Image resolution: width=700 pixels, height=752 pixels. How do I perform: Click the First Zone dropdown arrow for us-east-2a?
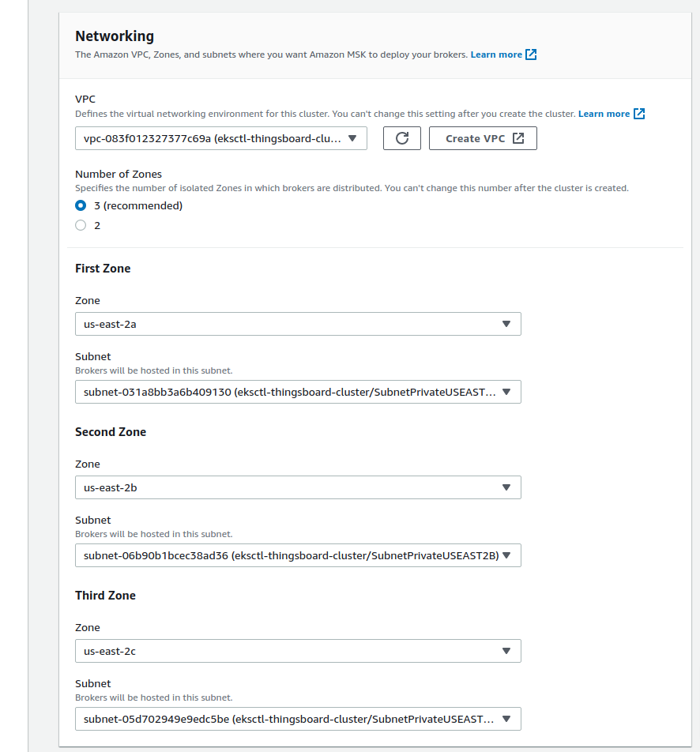point(506,324)
